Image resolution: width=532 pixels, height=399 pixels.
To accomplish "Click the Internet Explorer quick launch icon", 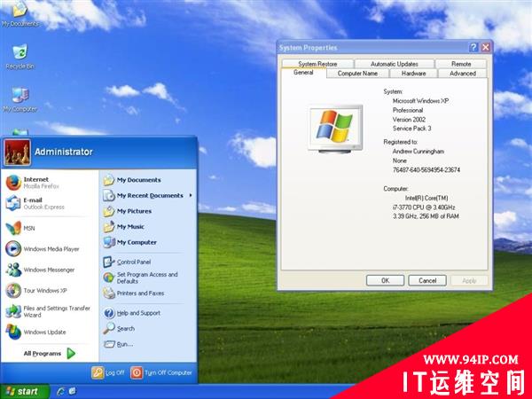I will tap(60, 391).
